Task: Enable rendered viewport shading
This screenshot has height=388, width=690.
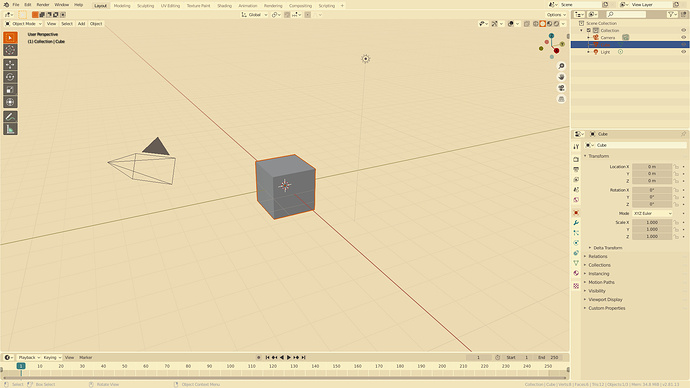Action: coord(556,24)
